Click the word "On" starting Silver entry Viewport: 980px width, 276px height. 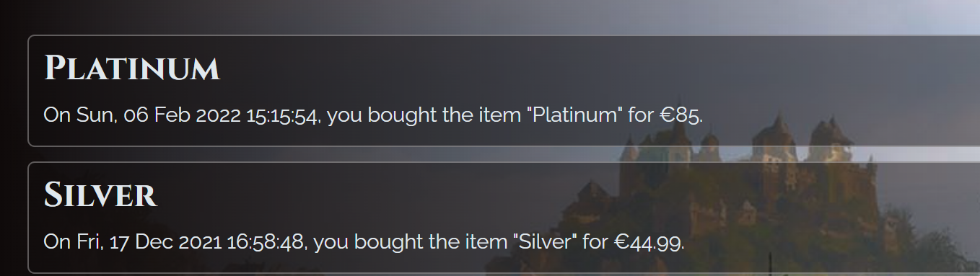click(58, 241)
